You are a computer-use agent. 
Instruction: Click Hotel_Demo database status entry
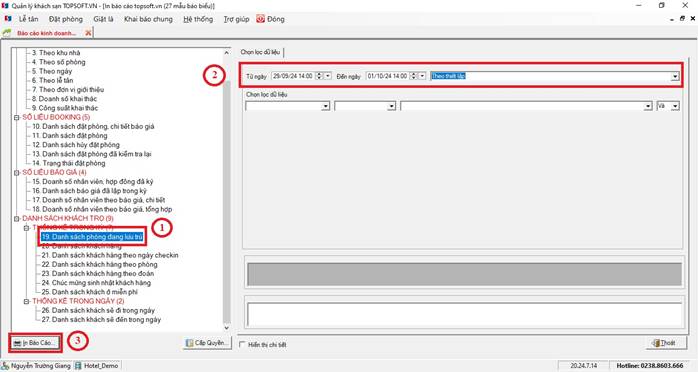[x=97, y=366]
